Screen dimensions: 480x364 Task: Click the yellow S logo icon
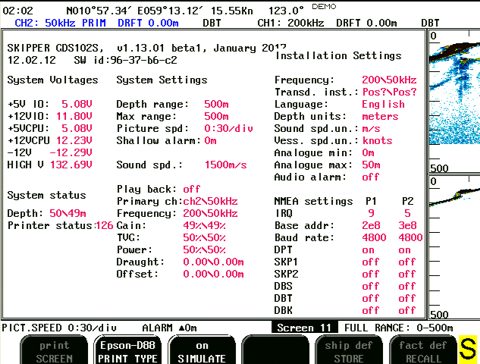click(469, 349)
